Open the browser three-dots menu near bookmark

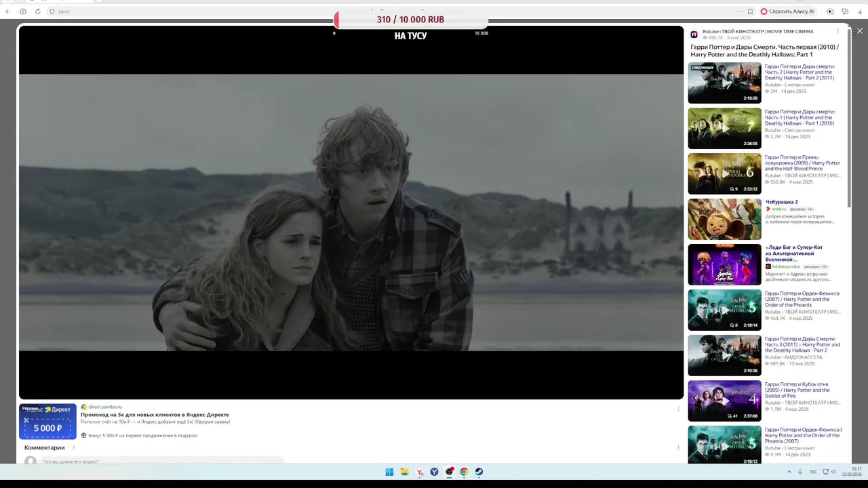click(x=741, y=12)
